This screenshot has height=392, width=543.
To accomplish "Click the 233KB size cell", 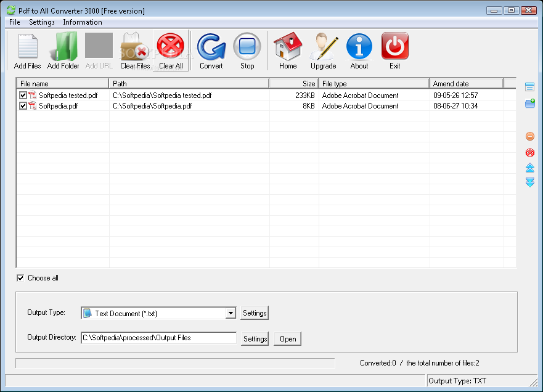I will click(304, 96).
